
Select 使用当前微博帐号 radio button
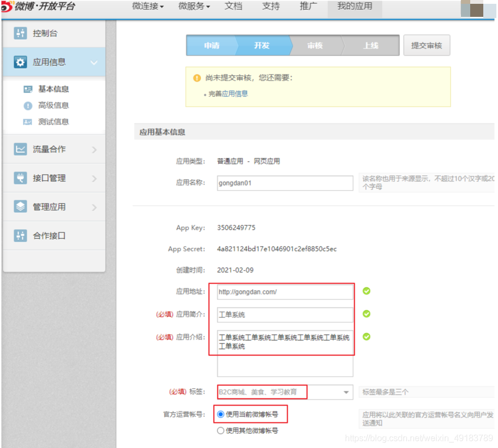coord(221,414)
